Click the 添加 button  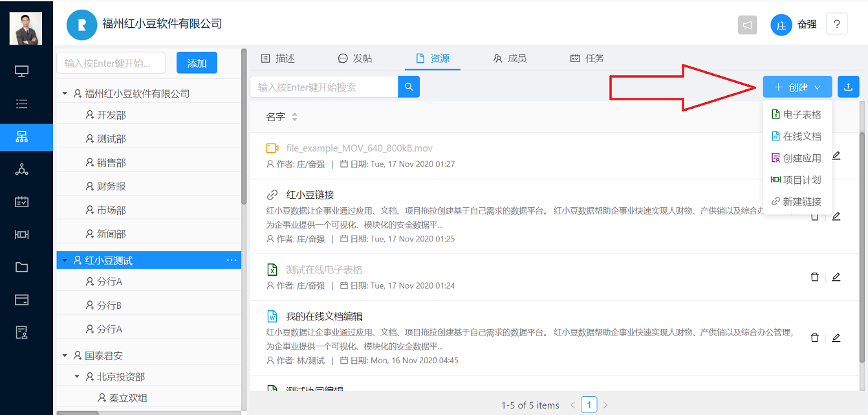197,63
